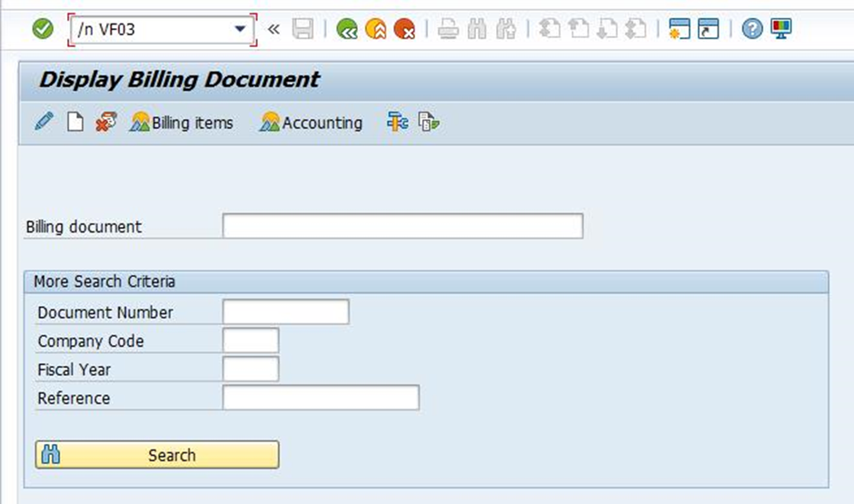
Task: Click the yellow Search button
Action: pos(157,454)
